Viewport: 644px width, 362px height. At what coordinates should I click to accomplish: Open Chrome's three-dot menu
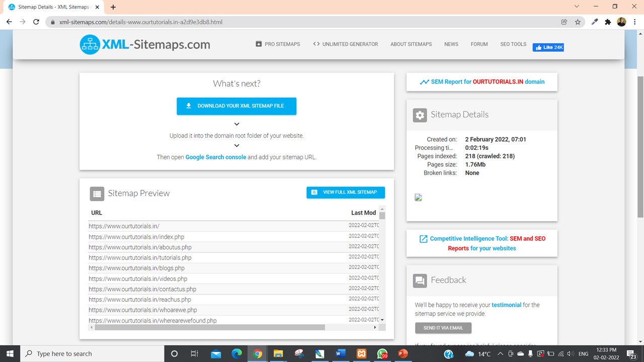[634, 22]
